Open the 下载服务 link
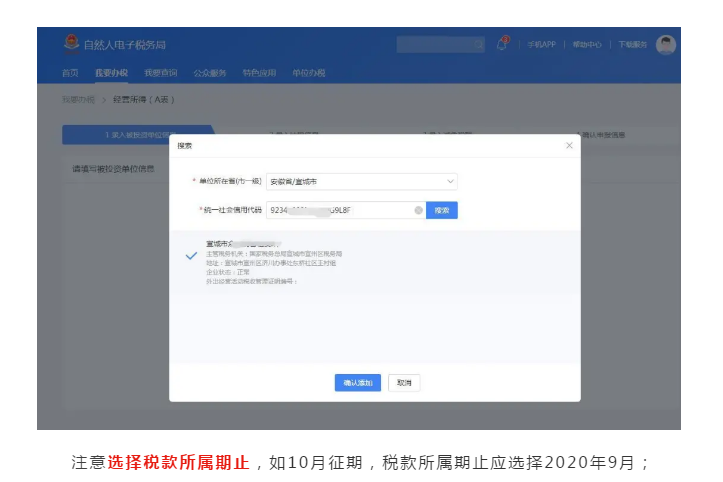Screen dimensions: 723x482 (x=633, y=45)
